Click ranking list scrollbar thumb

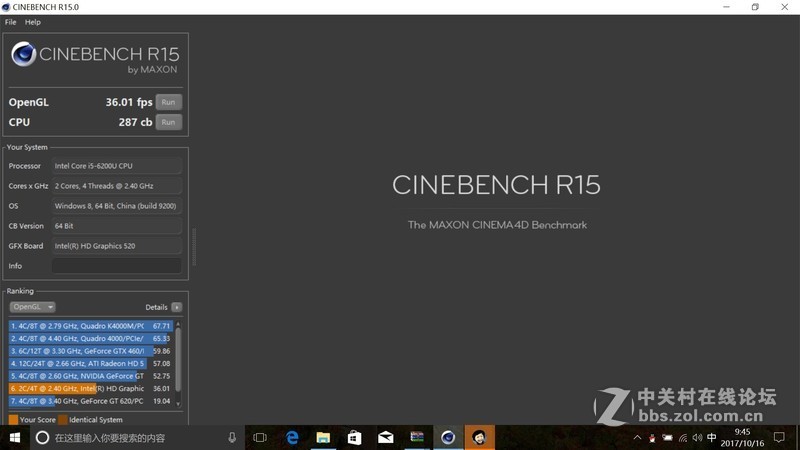pyautogui.click(x=178, y=360)
